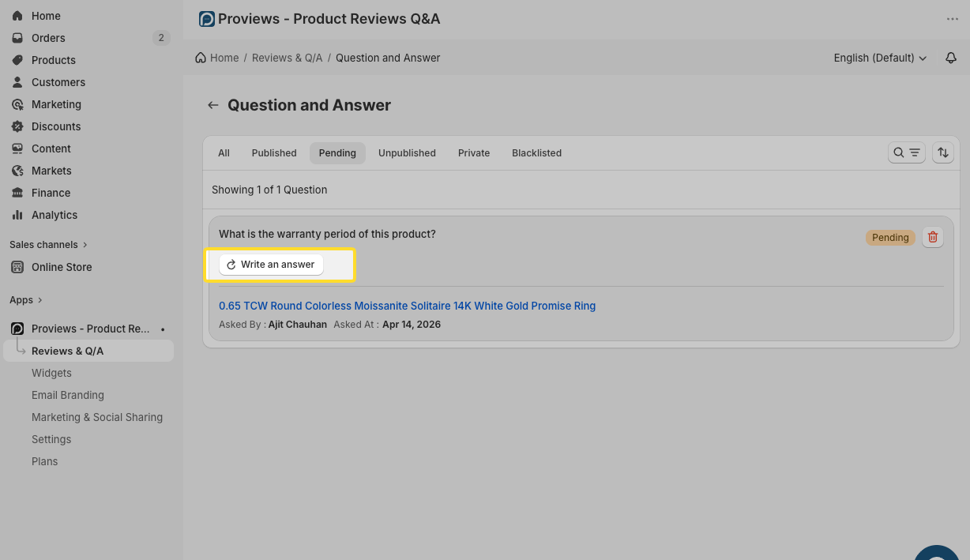The height and width of the screenshot is (560, 970).
Task: Click the Proviews logo in the header
Action: pyautogui.click(x=207, y=19)
